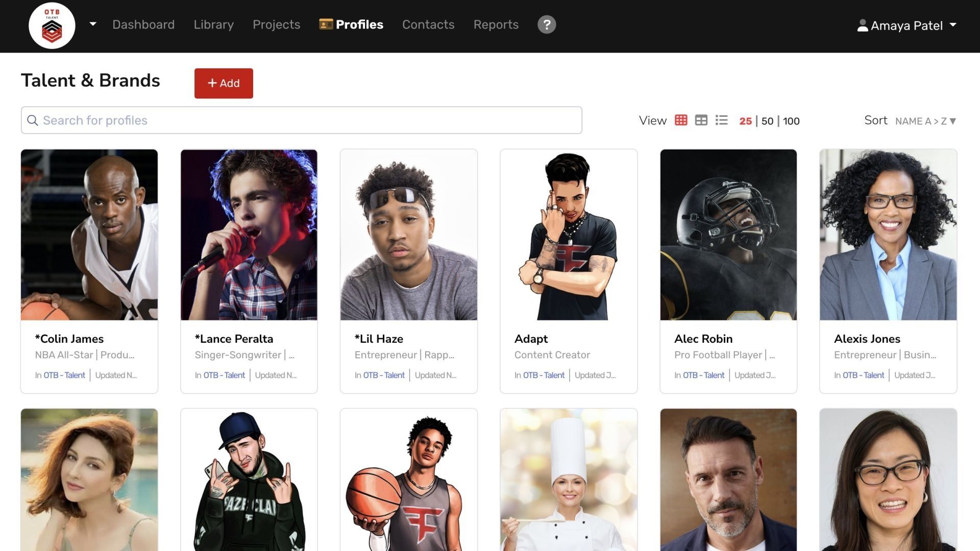
Task: Open the Alexis Jones profile photo
Action: coord(888,235)
